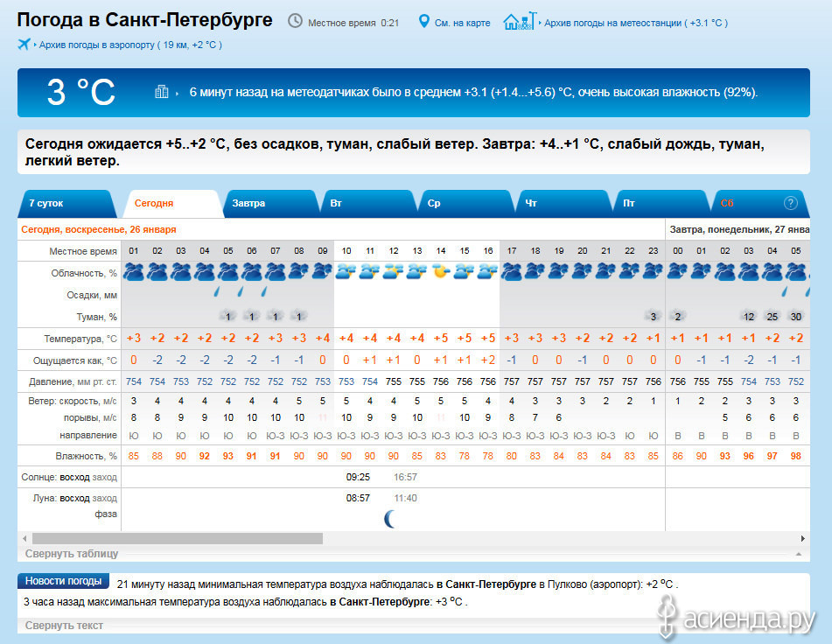The image size is (832, 644).
Task: Click 'Завтра, понедельник, 27' date label
Action: 739,230
